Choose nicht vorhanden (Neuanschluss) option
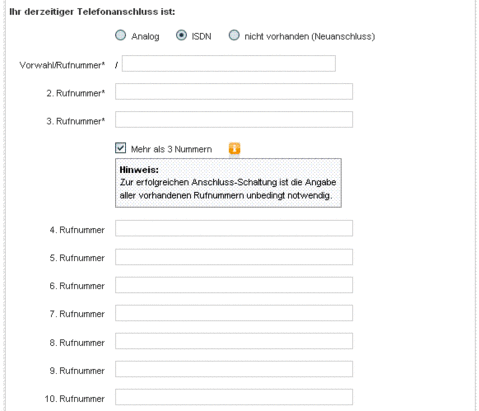This screenshot has width=479, height=411. click(234, 35)
